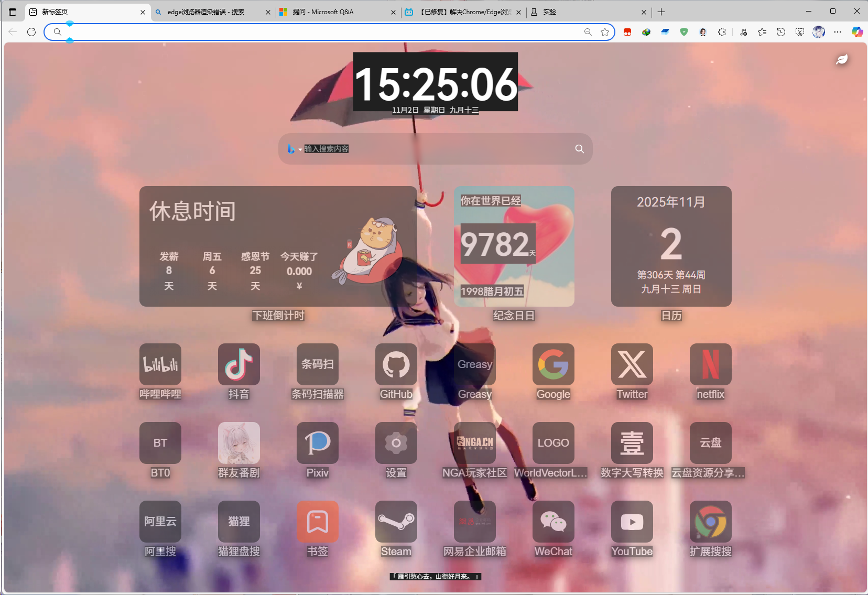868x595 pixels.
Task: Open the 书签 bookmark shortcut icon
Action: point(318,522)
